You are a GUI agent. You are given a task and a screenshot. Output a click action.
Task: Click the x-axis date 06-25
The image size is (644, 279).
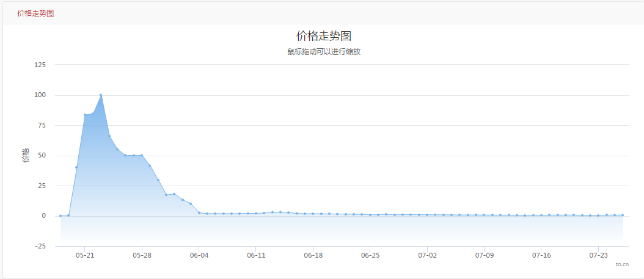click(370, 255)
